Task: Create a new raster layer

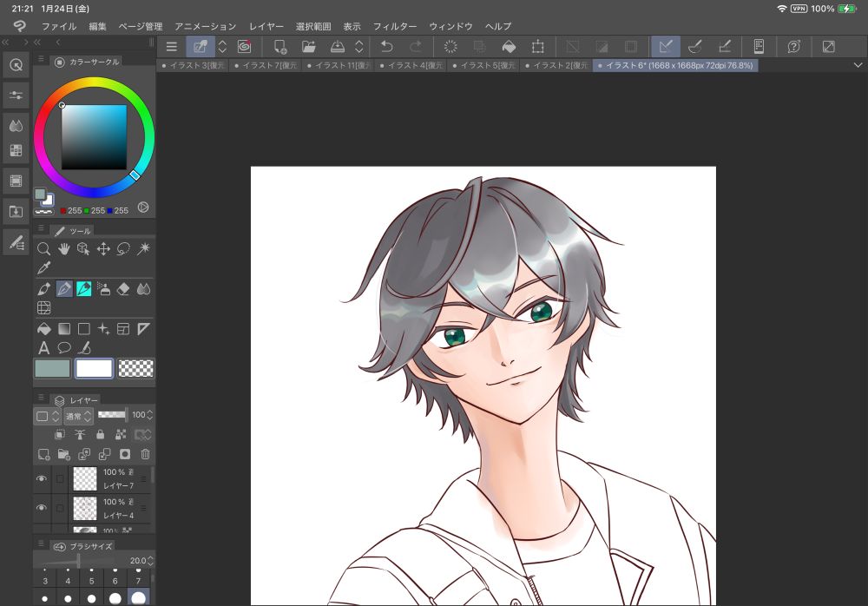Action: 43,454
